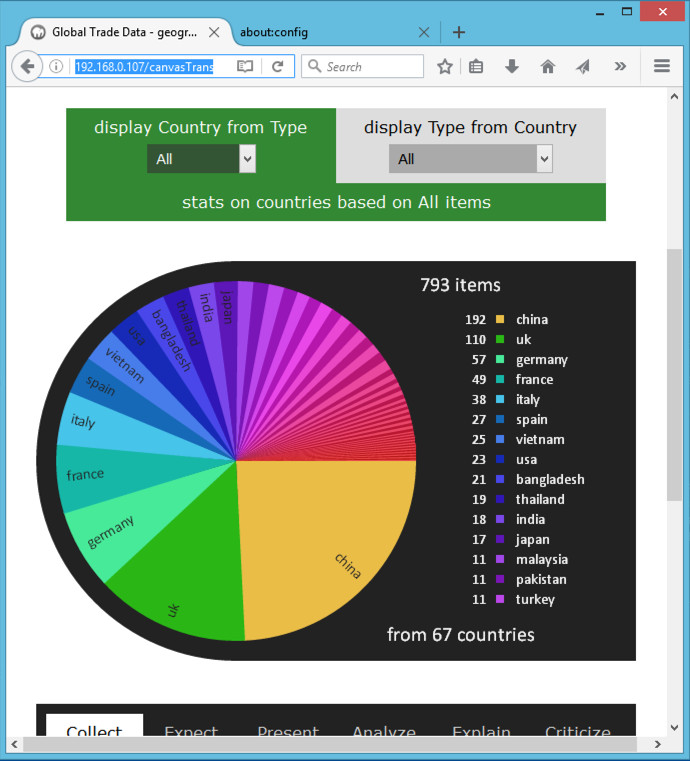The width and height of the screenshot is (690, 761).
Task: Reload the current page
Action: [278, 66]
